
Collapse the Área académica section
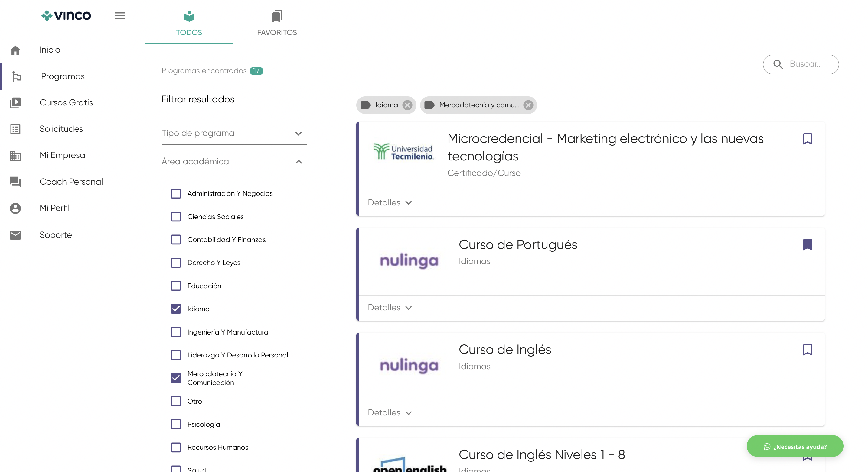point(298,162)
